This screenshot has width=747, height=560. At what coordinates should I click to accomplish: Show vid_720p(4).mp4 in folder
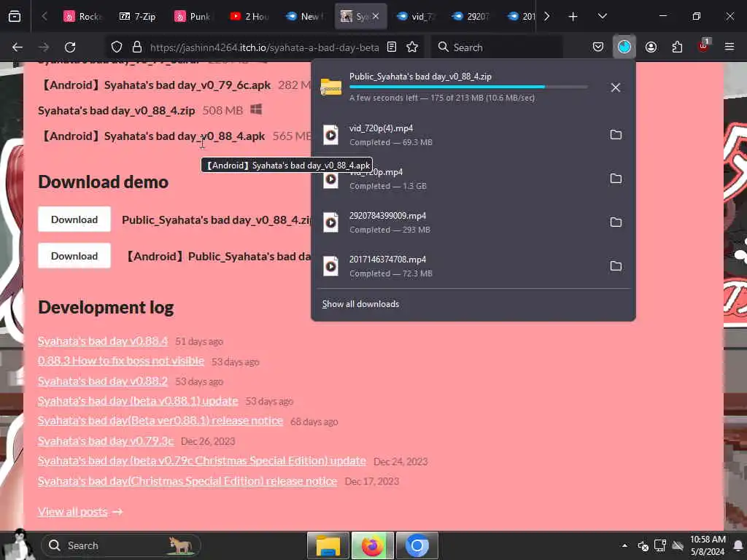point(616,135)
